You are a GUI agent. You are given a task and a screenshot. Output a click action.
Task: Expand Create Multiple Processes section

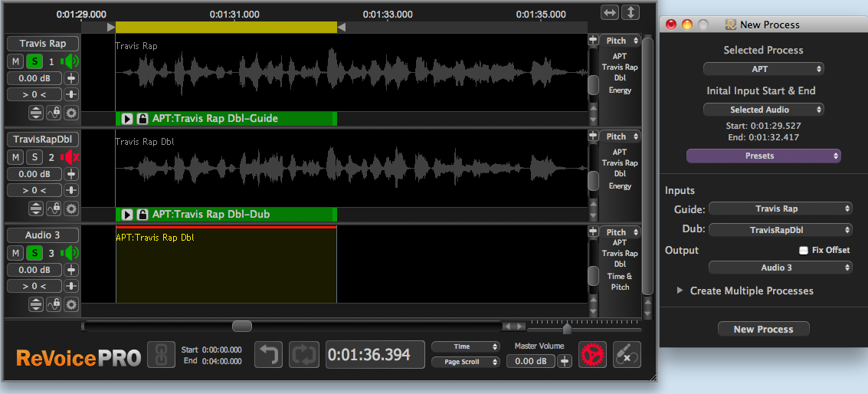coord(680,291)
